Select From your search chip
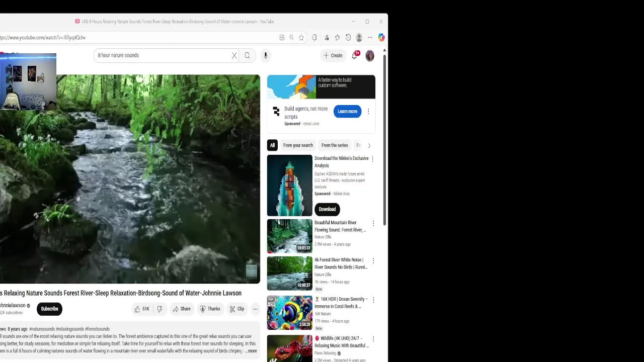Image resolution: width=644 pixels, height=362 pixels. [x=298, y=145]
